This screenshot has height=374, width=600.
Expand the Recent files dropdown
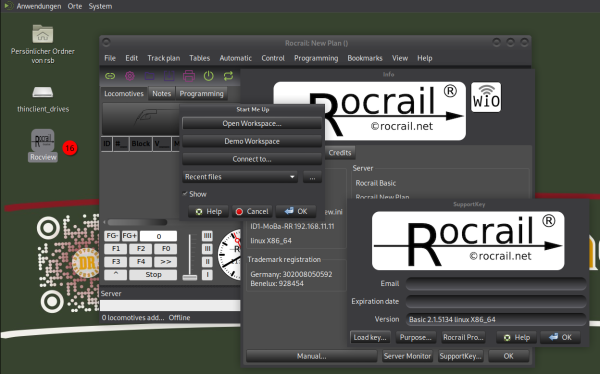pyautogui.click(x=240, y=177)
